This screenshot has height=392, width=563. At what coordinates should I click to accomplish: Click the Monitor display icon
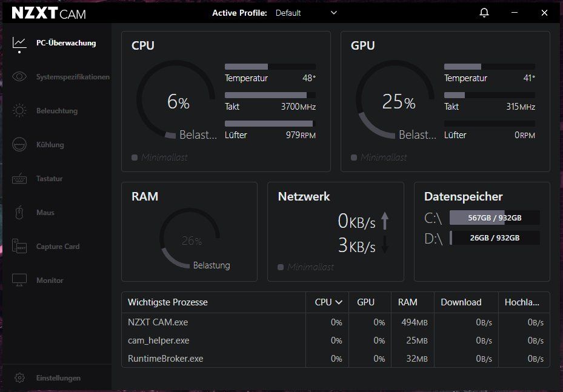(x=19, y=280)
